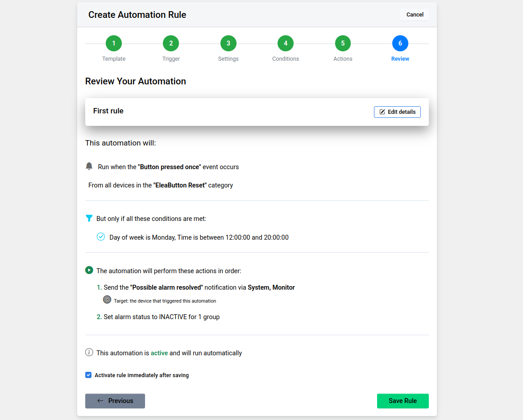Jump to step 2 Trigger

(171, 43)
